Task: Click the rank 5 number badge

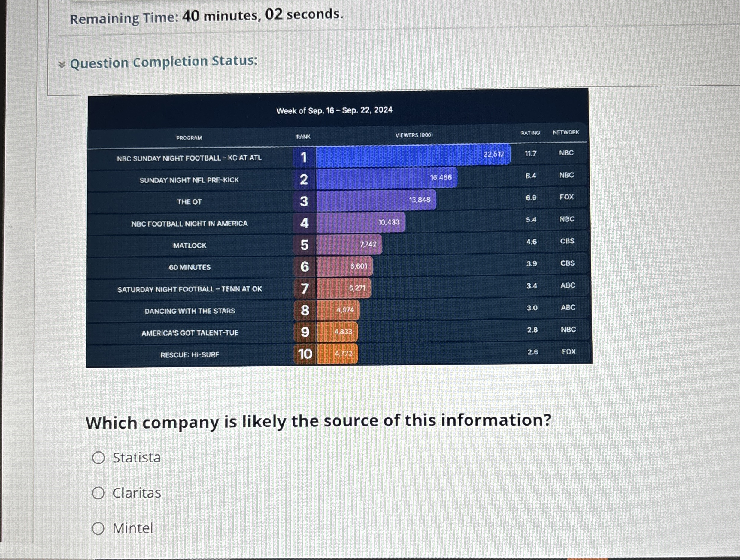Action: click(304, 245)
